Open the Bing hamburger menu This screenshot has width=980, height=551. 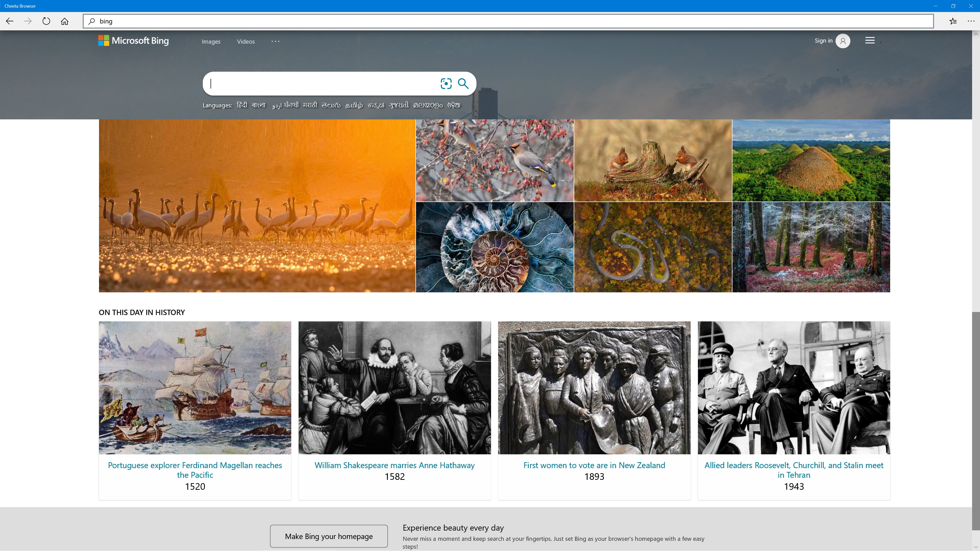(x=870, y=40)
